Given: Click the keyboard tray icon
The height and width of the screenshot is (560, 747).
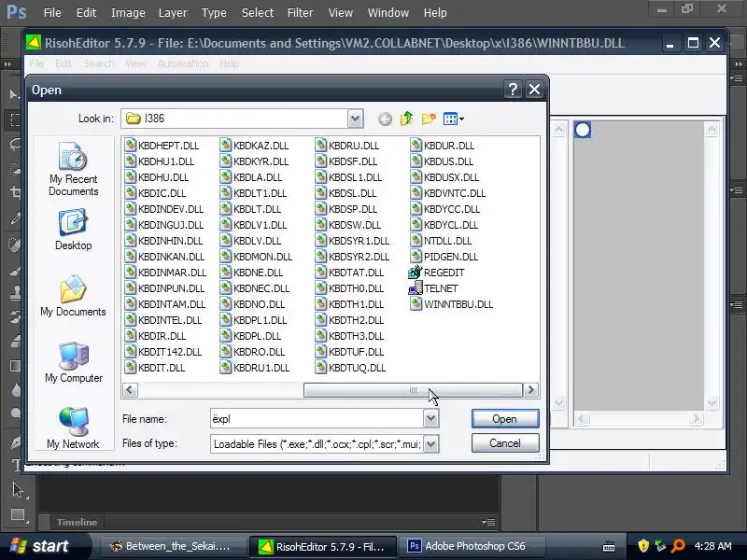Looking at the screenshot, I should click(609, 547).
